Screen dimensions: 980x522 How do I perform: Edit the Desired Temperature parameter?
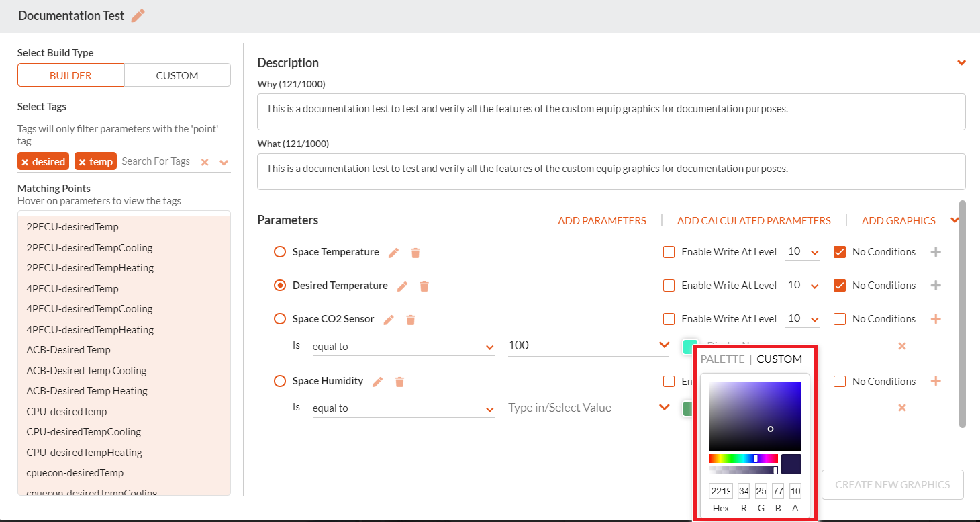click(x=403, y=286)
